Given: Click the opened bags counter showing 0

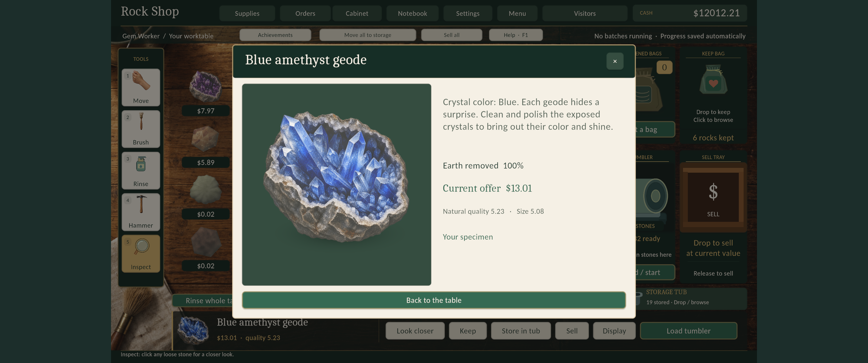Looking at the screenshot, I should (x=664, y=67).
